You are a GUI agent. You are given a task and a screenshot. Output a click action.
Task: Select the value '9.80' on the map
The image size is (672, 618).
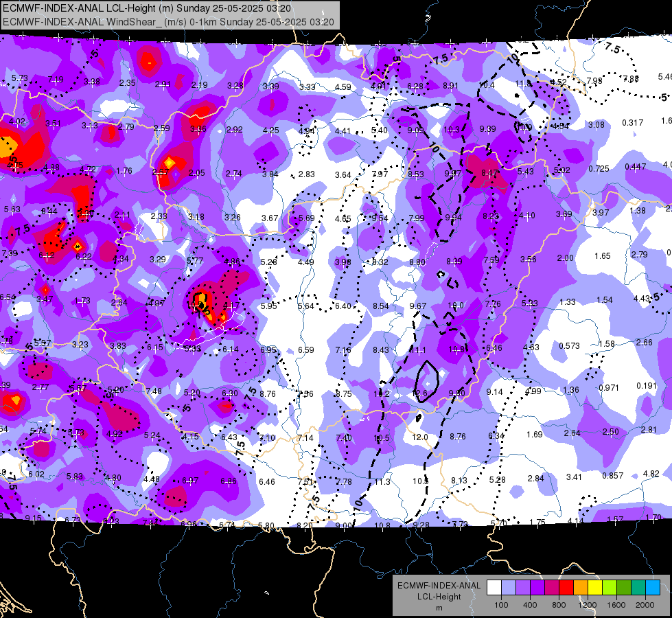point(456,393)
